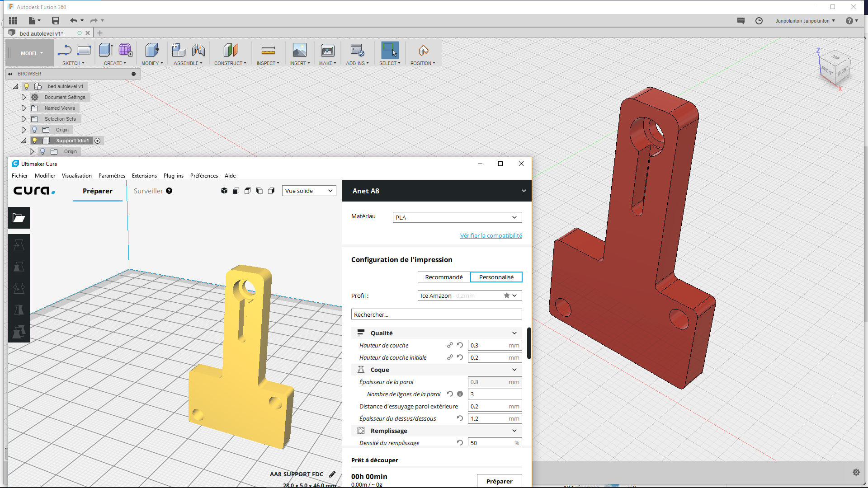
Task: Click the Recommandé settings button
Action: (443, 277)
